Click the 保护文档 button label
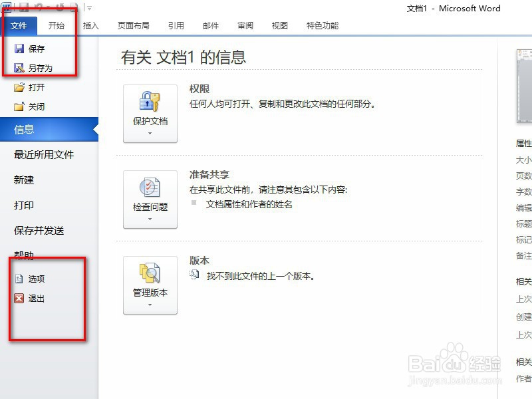The width and height of the screenshot is (532, 399). click(x=150, y=121)
